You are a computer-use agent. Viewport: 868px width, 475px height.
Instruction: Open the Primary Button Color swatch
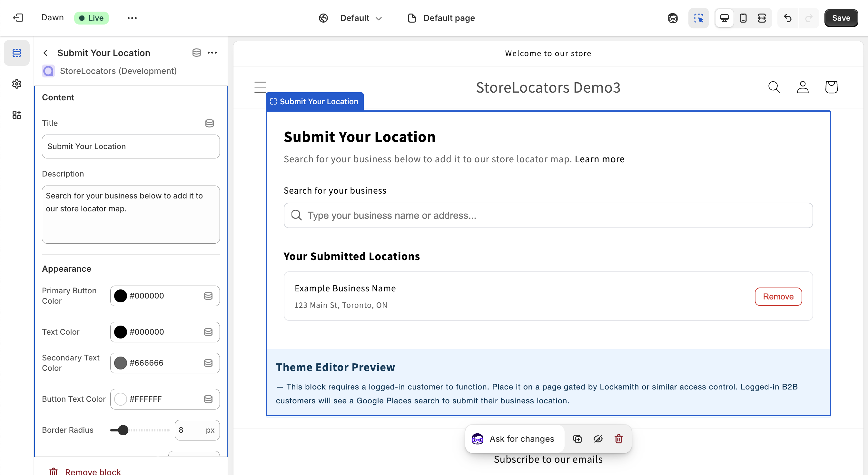120,296
